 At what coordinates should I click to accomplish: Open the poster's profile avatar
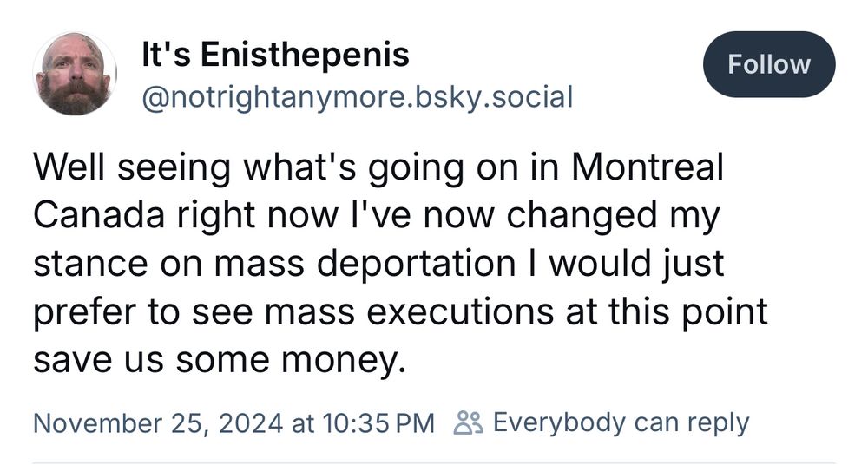(74, 74)
